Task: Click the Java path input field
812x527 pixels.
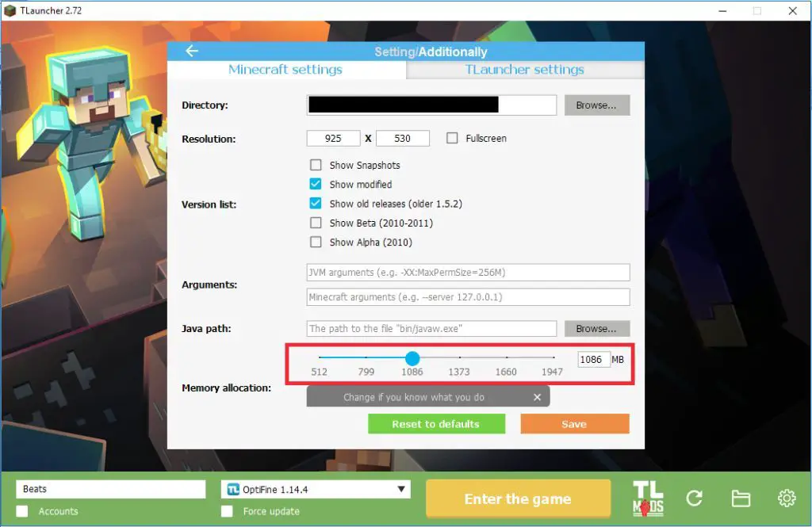Action: pos(431,329)
